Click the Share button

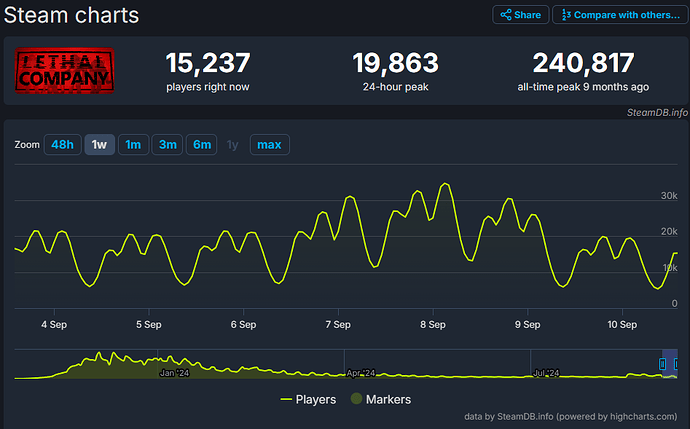521,15
